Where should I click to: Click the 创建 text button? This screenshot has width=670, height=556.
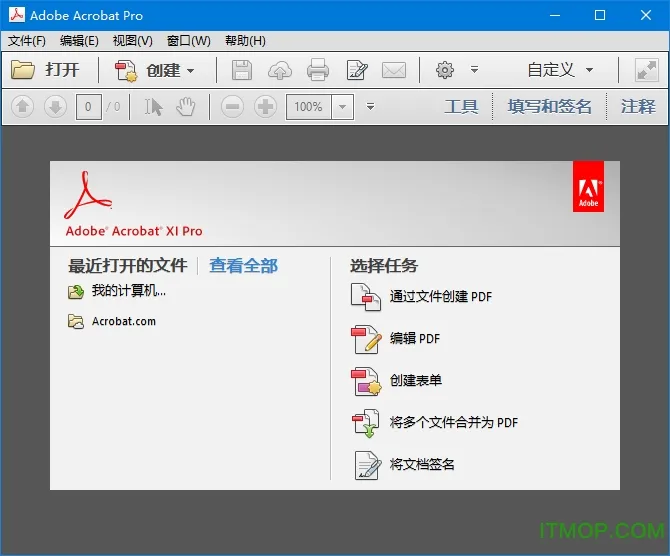pos(163,70)
